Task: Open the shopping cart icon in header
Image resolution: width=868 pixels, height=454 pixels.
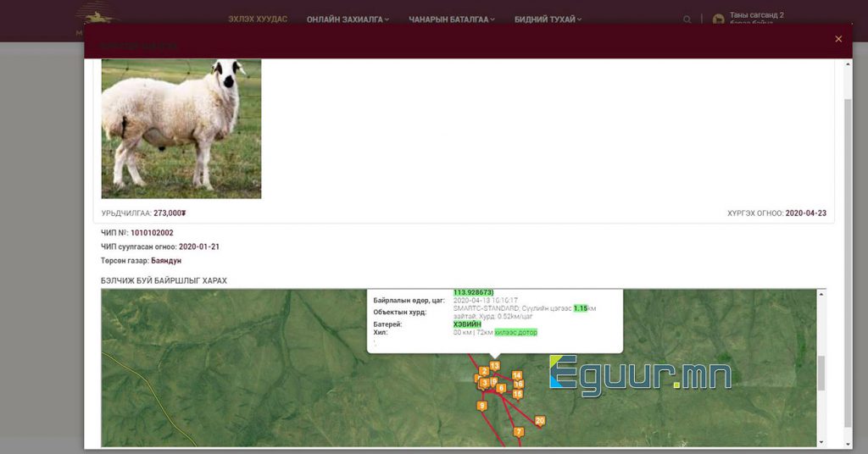Action: tap(719, 19)
